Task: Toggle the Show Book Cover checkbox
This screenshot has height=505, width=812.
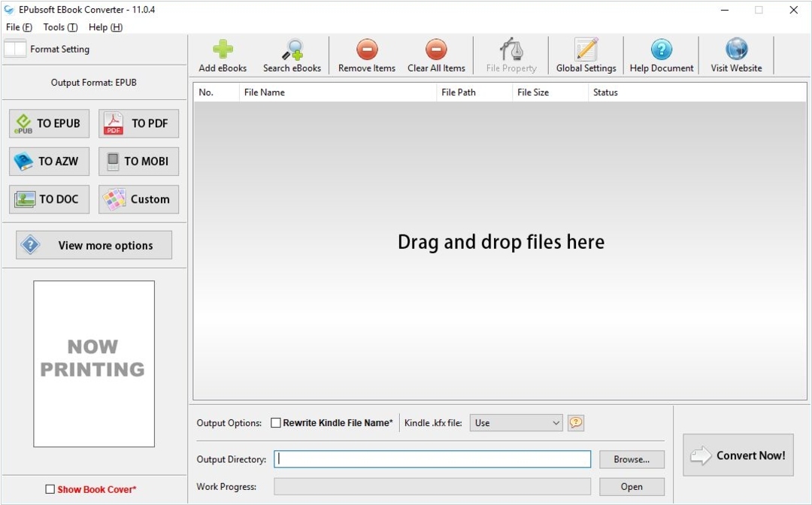Action: pyautogui.click(x=50, y=489)
